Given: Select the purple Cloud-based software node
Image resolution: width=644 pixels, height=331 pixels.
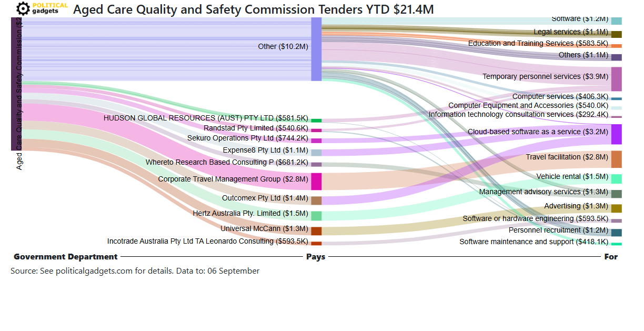Looking at the screenshot, I should pos(616,134).
